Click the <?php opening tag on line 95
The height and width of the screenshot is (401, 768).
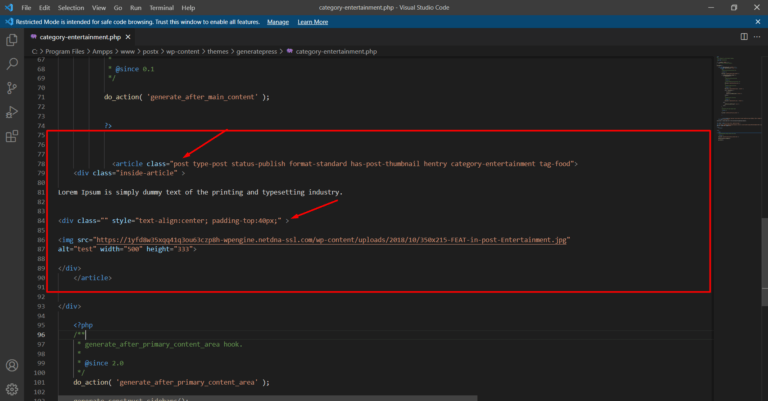[x=83, y=325]
